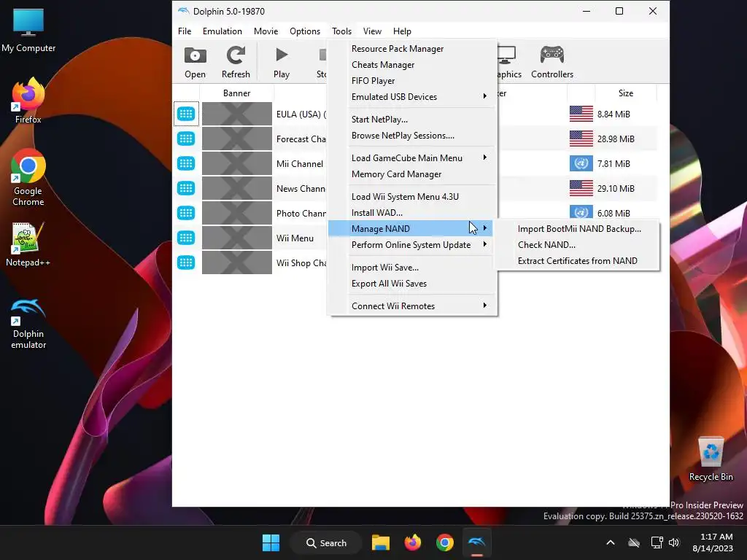747x560 pixels.
Task: Open the Google Chrome desktop shortcut
Action: coord(28,178)
